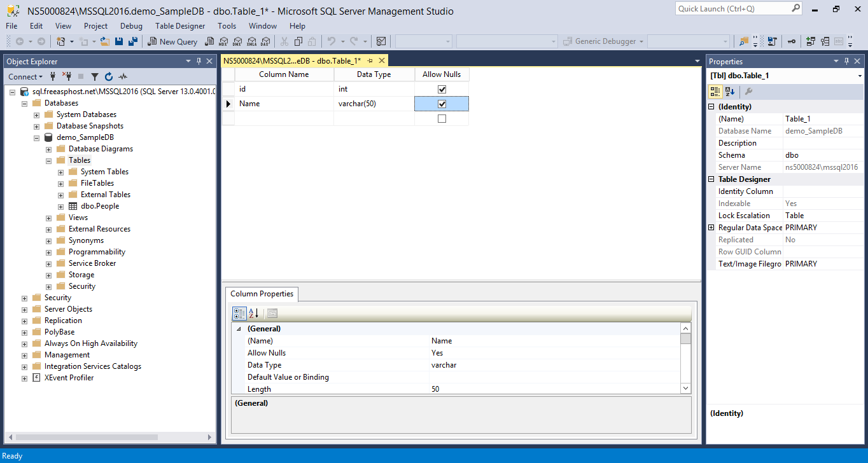Pin the dbo.Table_1 document tab
868x463 pixels.
pos(370,60)
